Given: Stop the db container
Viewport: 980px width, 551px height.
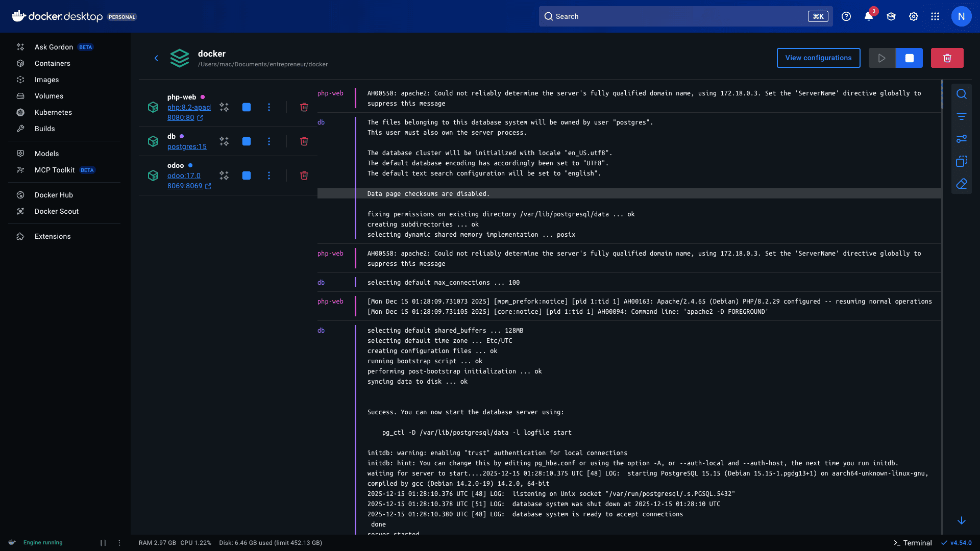Looking at the screenshot, I should pos(247,141).
